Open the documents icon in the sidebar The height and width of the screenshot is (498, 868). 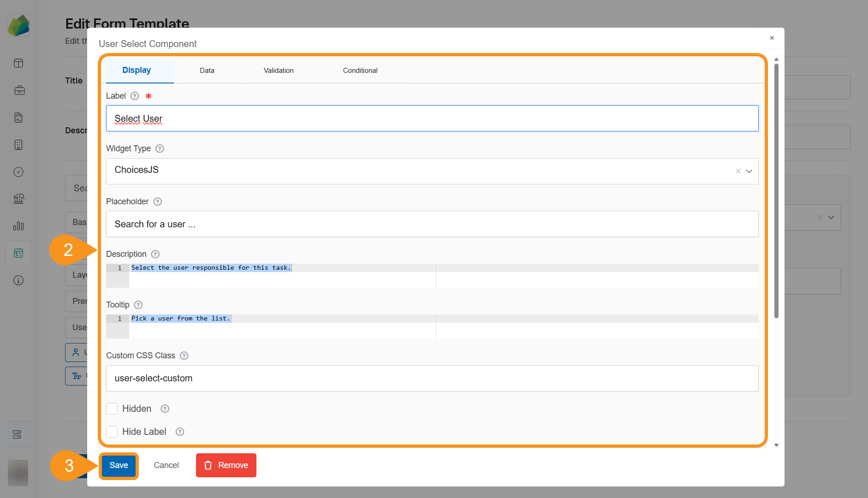[18, 118]
